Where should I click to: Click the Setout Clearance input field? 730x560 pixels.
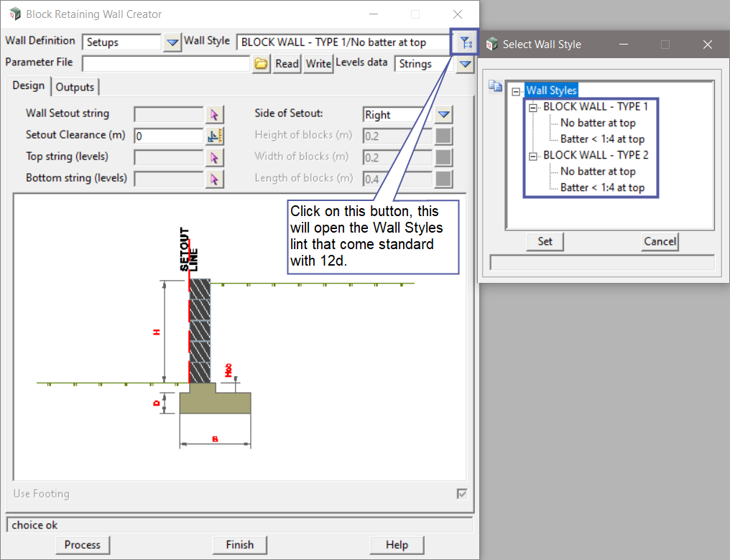[168, 136]
